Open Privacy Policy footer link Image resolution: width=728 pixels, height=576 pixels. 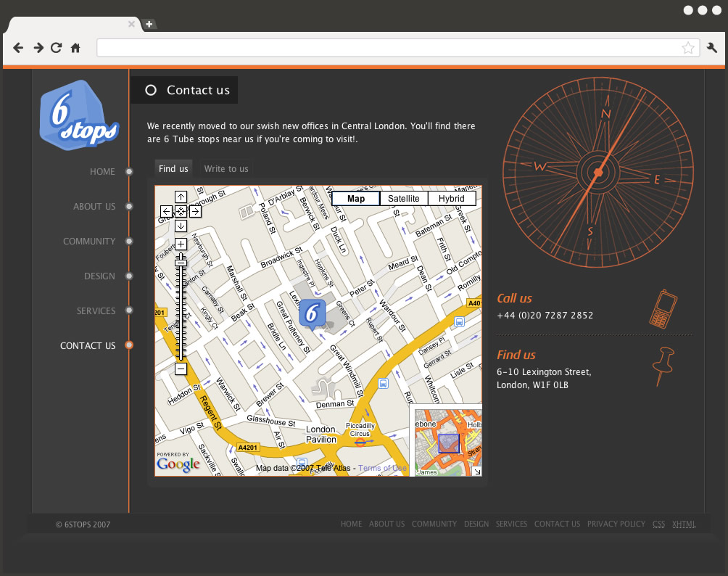coord(616,524)
